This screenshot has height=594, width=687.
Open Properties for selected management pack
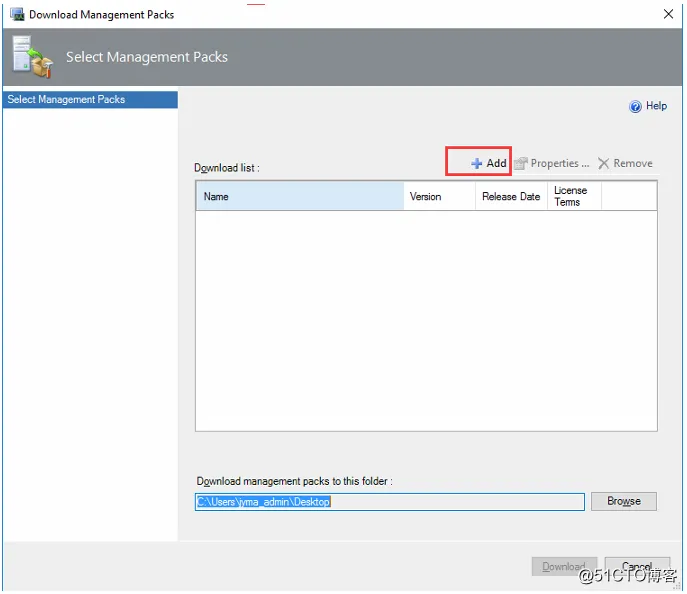[x=552, y=163]
